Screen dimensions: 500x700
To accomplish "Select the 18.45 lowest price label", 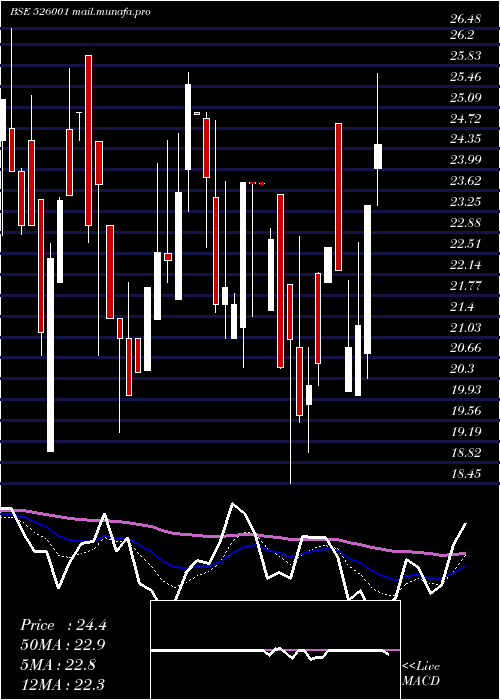I will pos(466,474).
